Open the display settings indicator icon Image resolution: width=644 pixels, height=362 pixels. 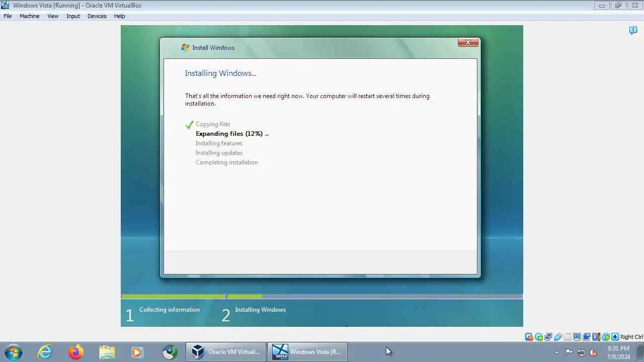tap(577, 337)
